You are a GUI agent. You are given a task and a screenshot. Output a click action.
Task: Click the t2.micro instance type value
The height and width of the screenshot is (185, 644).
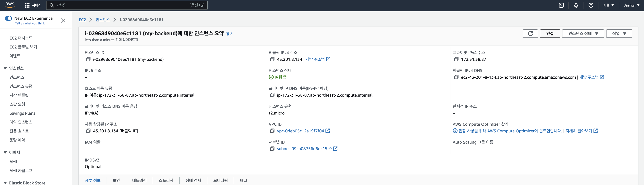coord(276,113)
